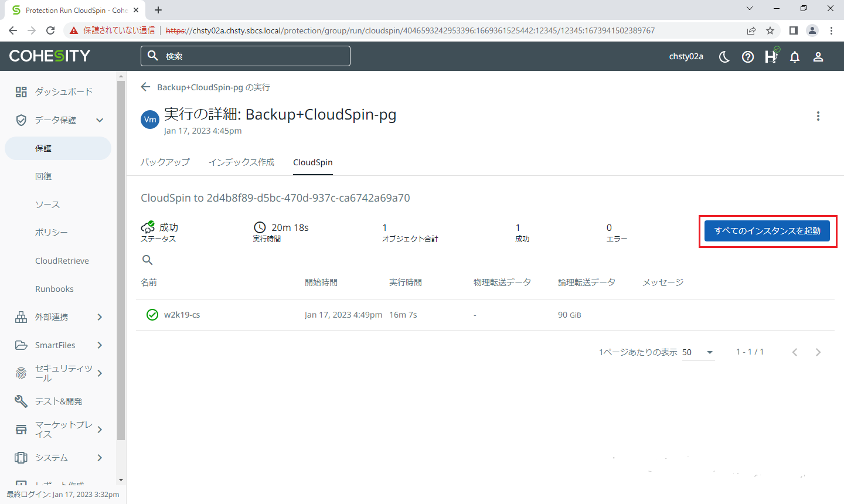Select 保護 in the sidebar
The width and height of the screenshot is (844, 504).
(x=58, y=148)
